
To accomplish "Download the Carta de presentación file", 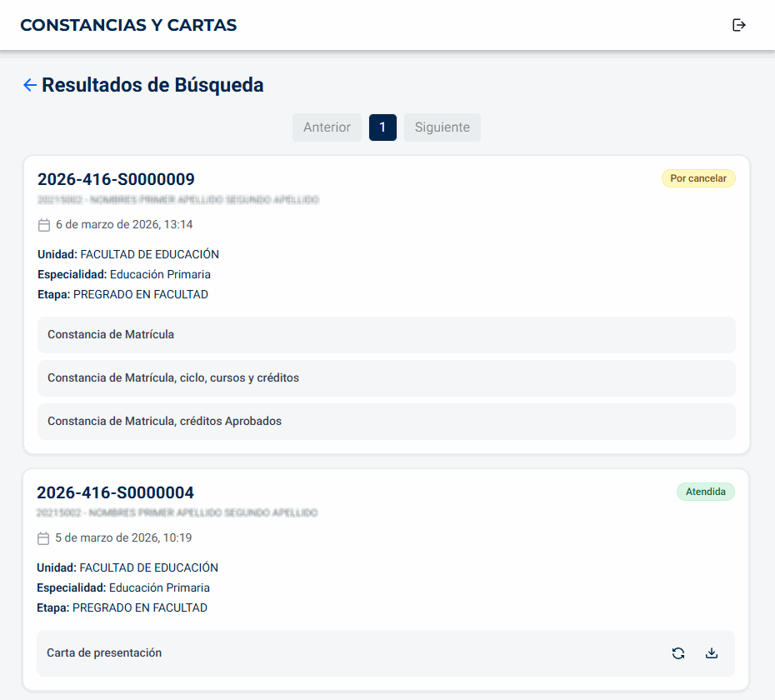I will (x=712, y=653).
